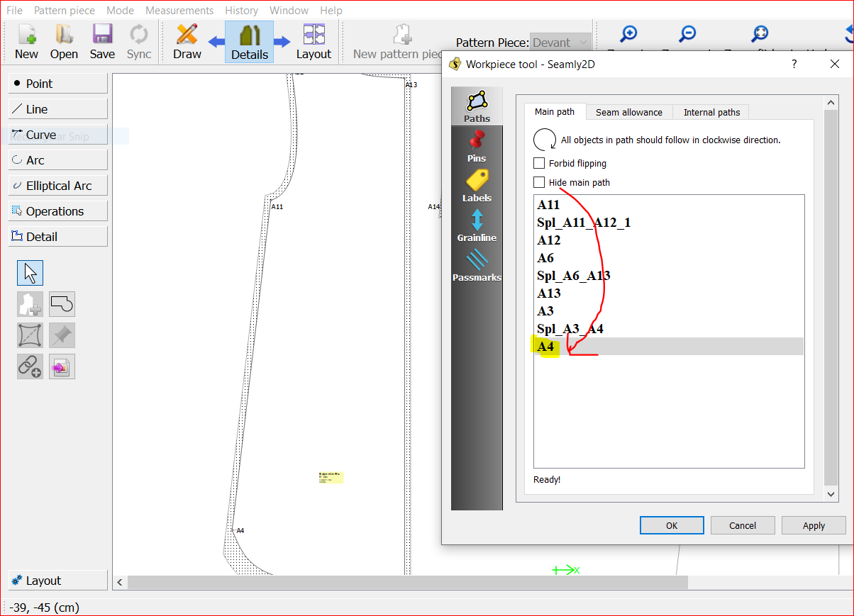Expand the Curve tool category
The width and height of the screenshot is (854, 616).
pyautogui.click(x=58, y=135)
